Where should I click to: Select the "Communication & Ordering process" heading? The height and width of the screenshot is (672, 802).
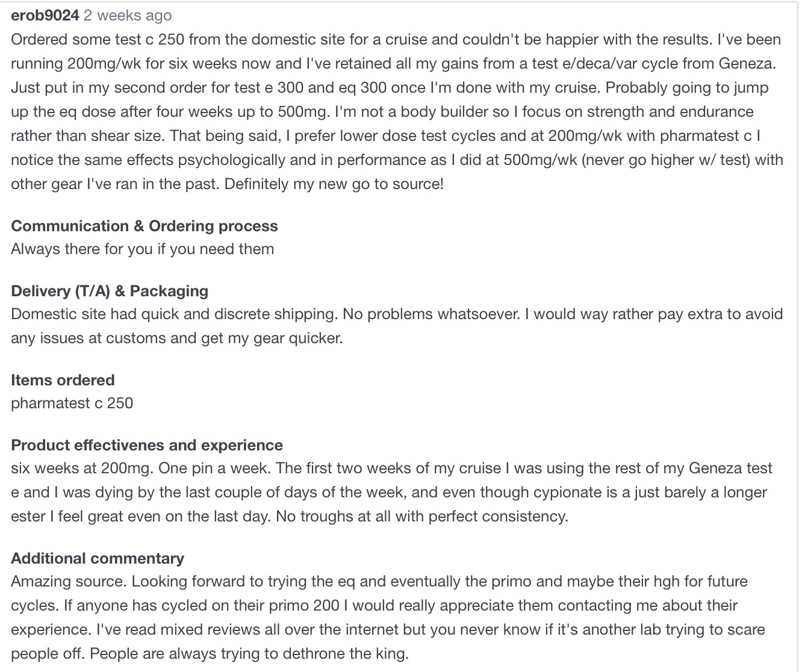click(145, 226)
